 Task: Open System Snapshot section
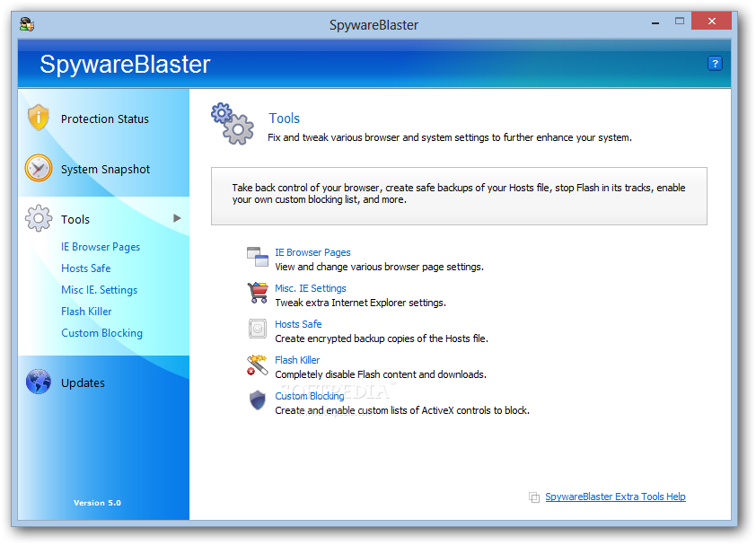click(x=105, y=170)
